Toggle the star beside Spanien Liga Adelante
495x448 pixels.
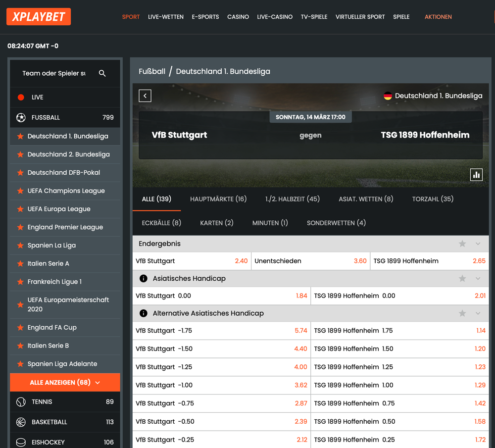pos(20,364)
